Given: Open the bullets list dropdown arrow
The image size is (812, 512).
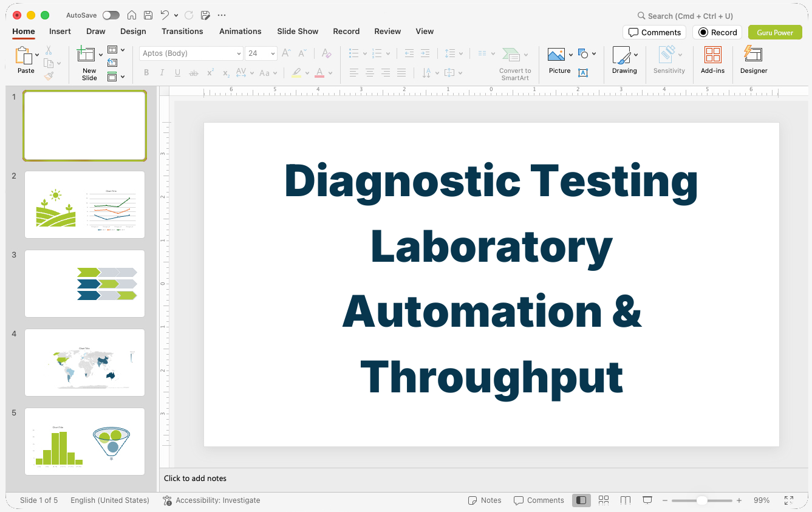Looking at the screenshot, I should 365,53.
